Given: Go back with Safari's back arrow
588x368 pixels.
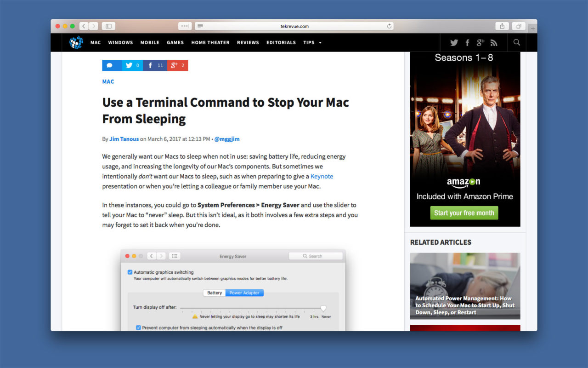Looking at the screenshot, I should coord(84,26).
